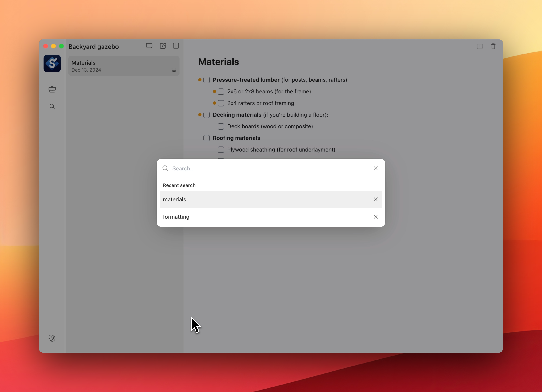Check the Roofing materials checkbox
The image size is (542, 392).
coord(206,138)
